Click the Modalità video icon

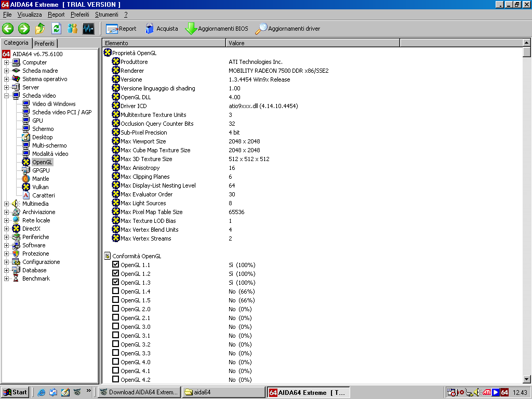[26, 153]
